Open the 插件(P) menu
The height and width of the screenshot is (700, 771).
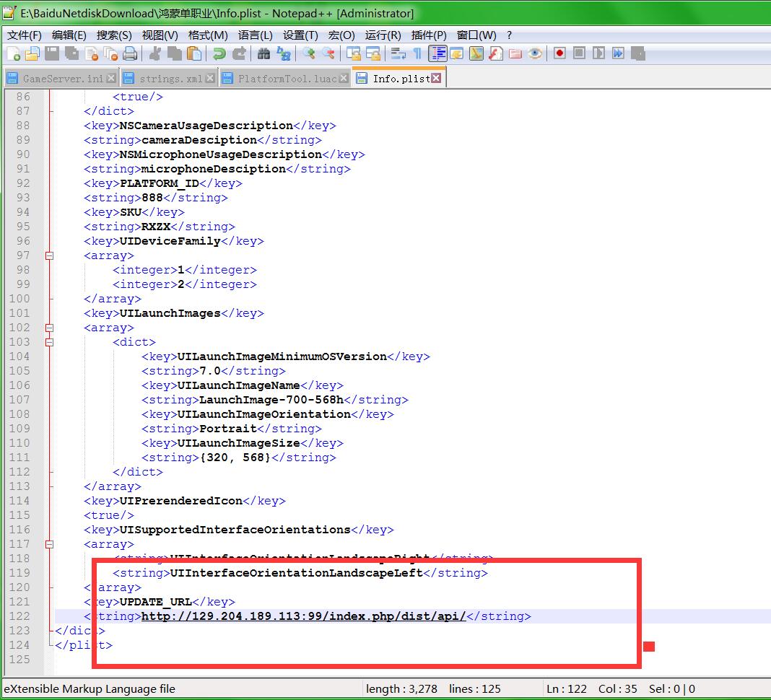click(x=429, y=35)
